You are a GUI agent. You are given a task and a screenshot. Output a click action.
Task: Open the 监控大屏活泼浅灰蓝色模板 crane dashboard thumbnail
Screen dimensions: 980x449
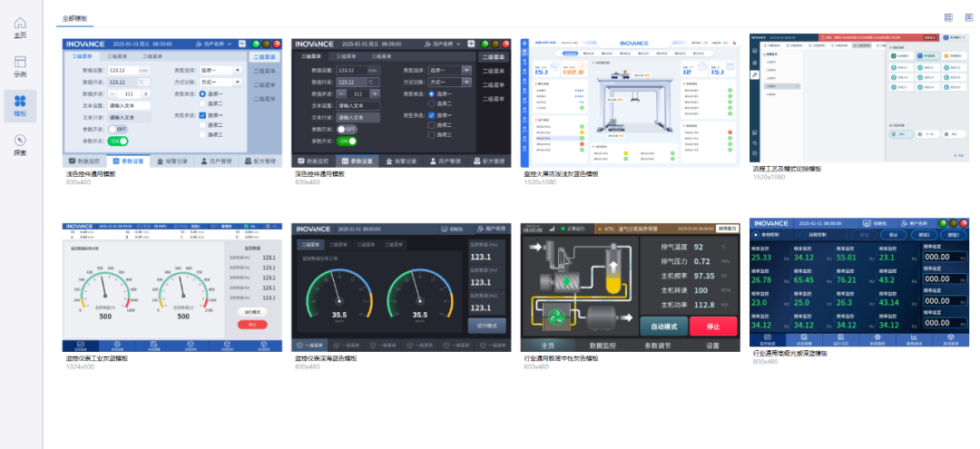(631, 103)
